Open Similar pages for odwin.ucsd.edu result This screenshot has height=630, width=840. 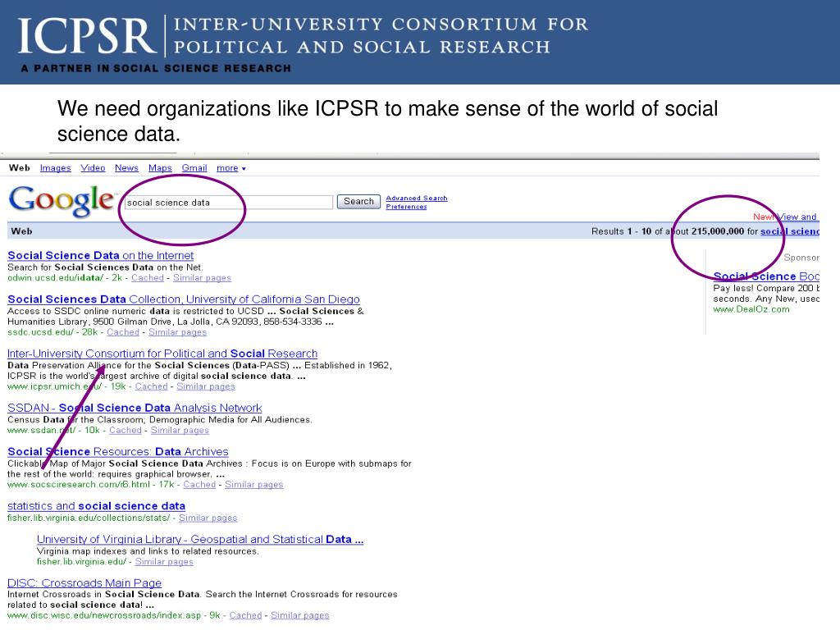point(202,278)
